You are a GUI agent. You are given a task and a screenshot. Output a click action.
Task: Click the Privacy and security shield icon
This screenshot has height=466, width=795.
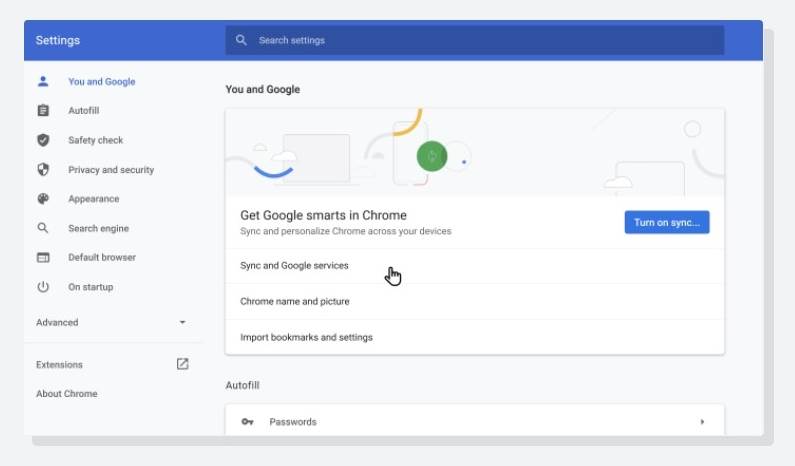point(43,170)
